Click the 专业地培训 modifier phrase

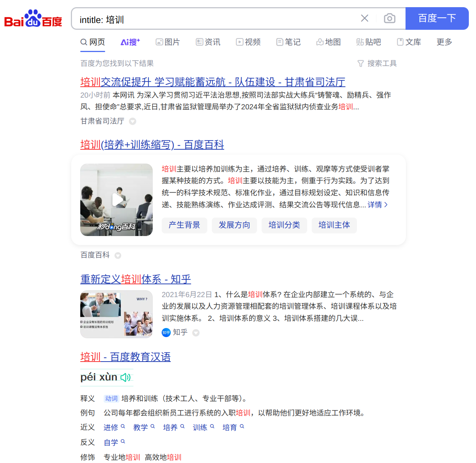coord(122,457)
